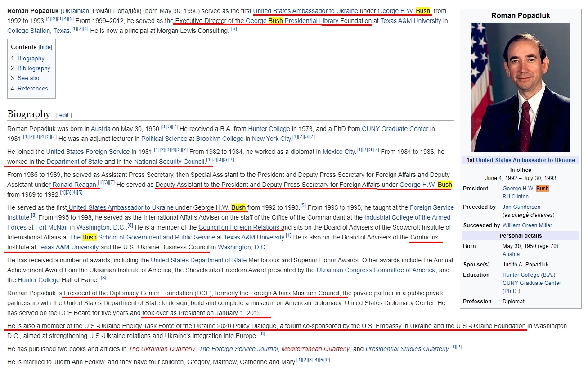Open the National Security Council link

[169, 162]
